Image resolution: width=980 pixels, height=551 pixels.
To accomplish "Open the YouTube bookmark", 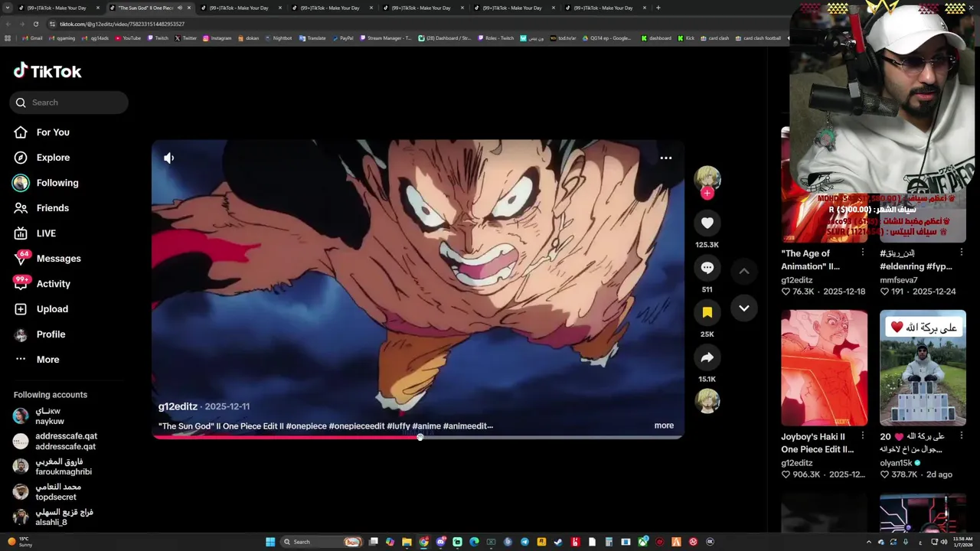I will (128, 38).
